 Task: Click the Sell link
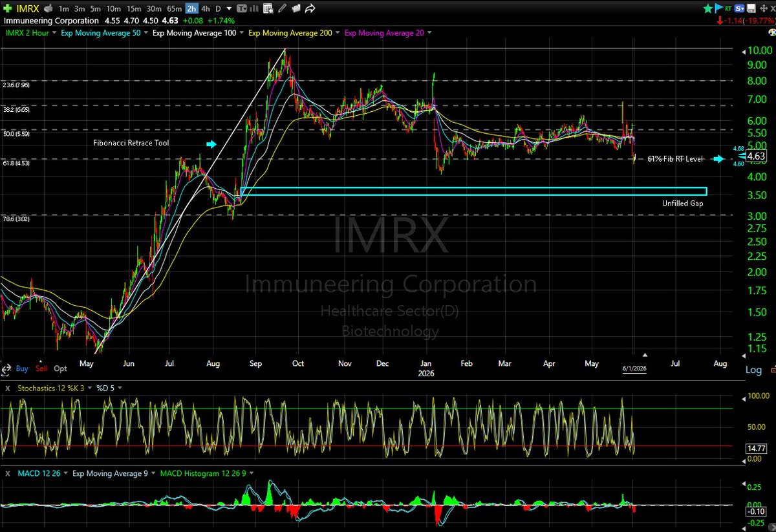pyautogui.click(x=41, y=368)
